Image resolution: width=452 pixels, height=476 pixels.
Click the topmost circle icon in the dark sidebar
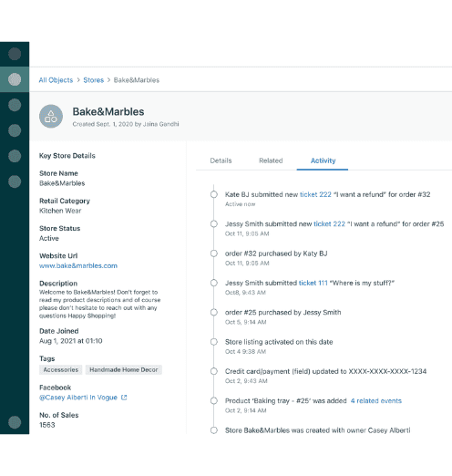(x=15, y=54)
